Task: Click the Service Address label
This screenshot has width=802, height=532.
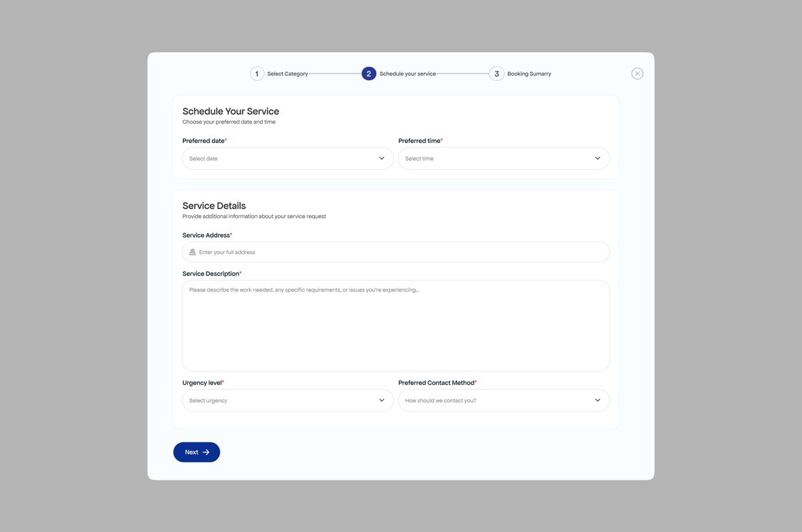Action: click(207, 235)
